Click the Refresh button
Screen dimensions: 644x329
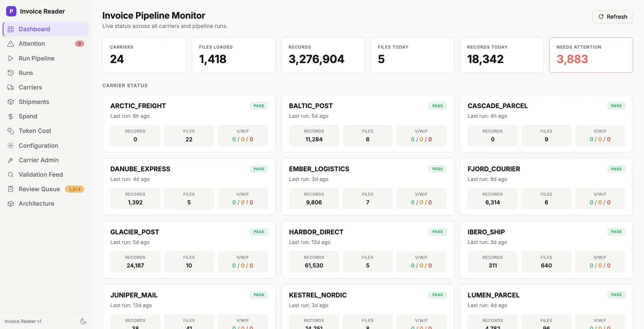pyautogui.click(x=612, y=17)
